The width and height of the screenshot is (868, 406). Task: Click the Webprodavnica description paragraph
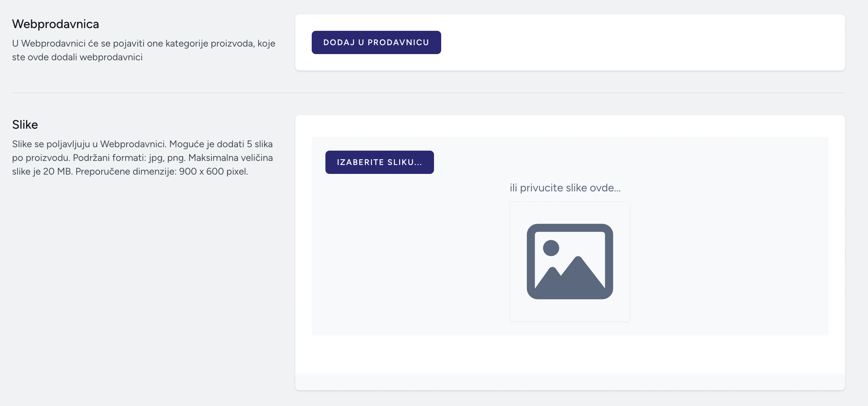coord(144,50)
